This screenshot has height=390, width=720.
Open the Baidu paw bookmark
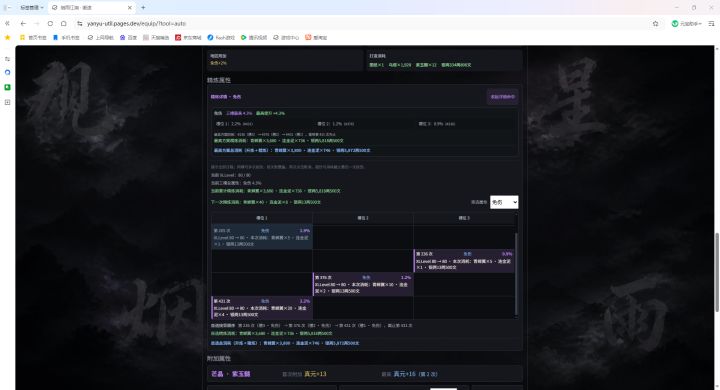click(x=129, y=37)
